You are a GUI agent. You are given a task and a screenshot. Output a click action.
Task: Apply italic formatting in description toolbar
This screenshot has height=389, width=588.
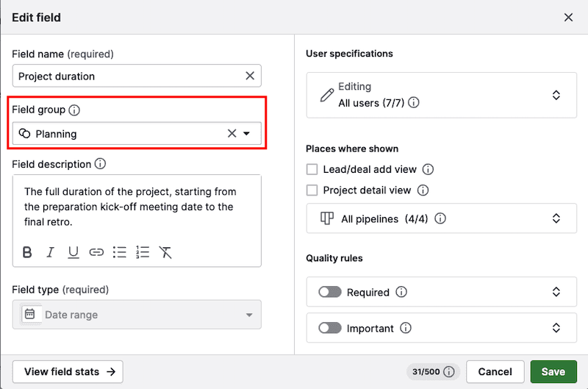pyautogui.click(x=50, y=252)
